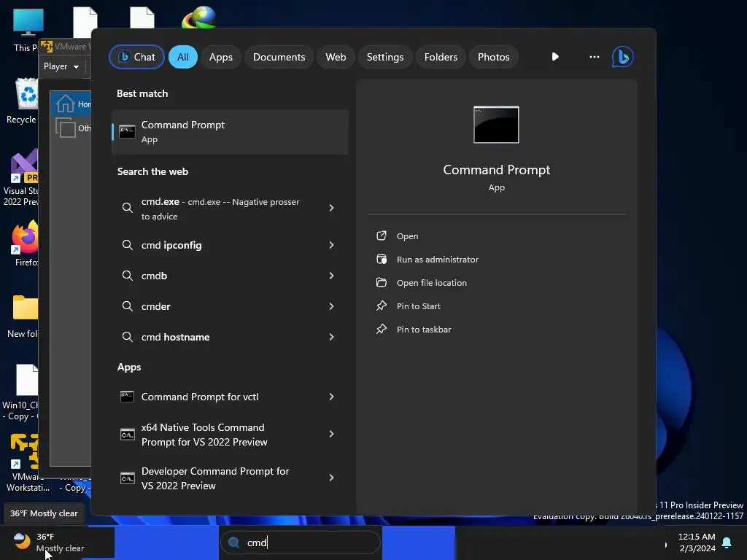This screenshot has height=560, width=747.
Task: Expand the cmder suggestion chevron
Action: (x=332, y=306)
